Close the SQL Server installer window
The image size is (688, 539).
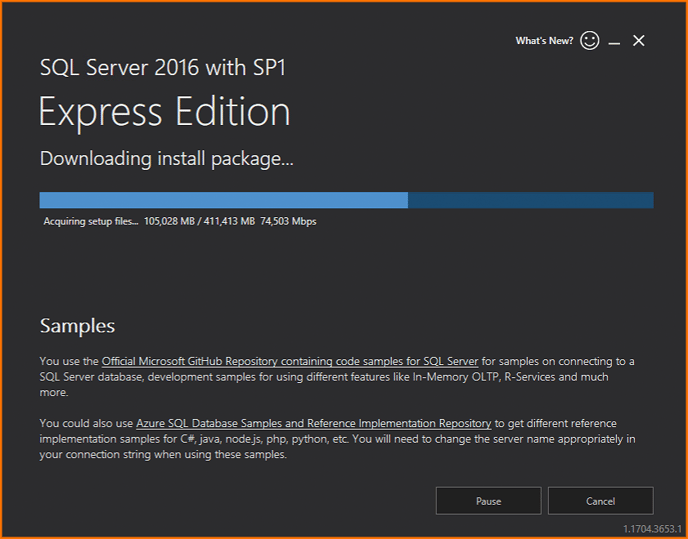point(639,41)
